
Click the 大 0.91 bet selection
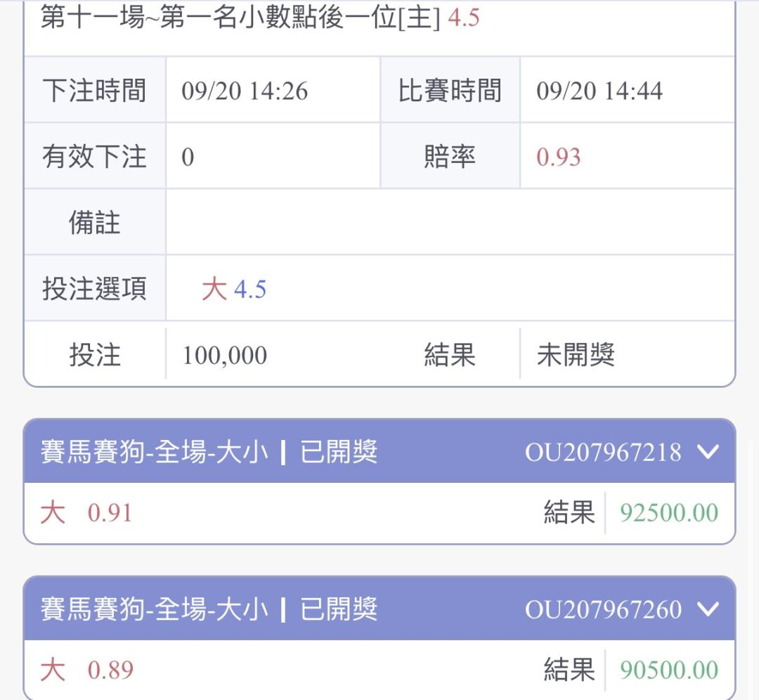pyautogui.click(x=86, y=512)
